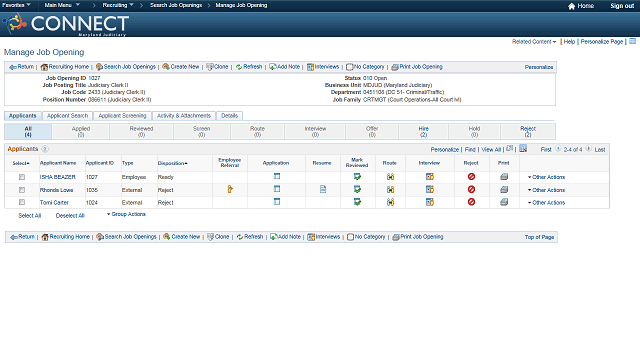Image resolution: width=640 pixels, height=360 pixels.
Task: Route applicant Tomi Carter
Action: coord(391,202)
